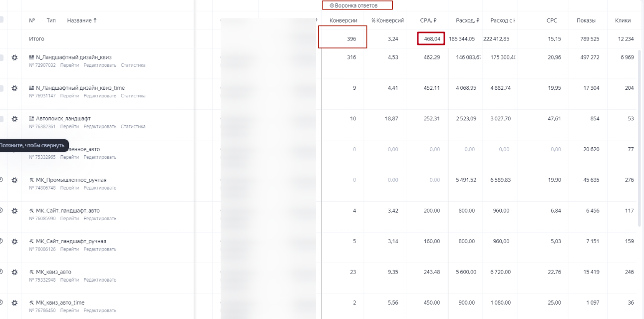
Task: Open campaign МК_квиз_авто_time
Action: [60, 303]
